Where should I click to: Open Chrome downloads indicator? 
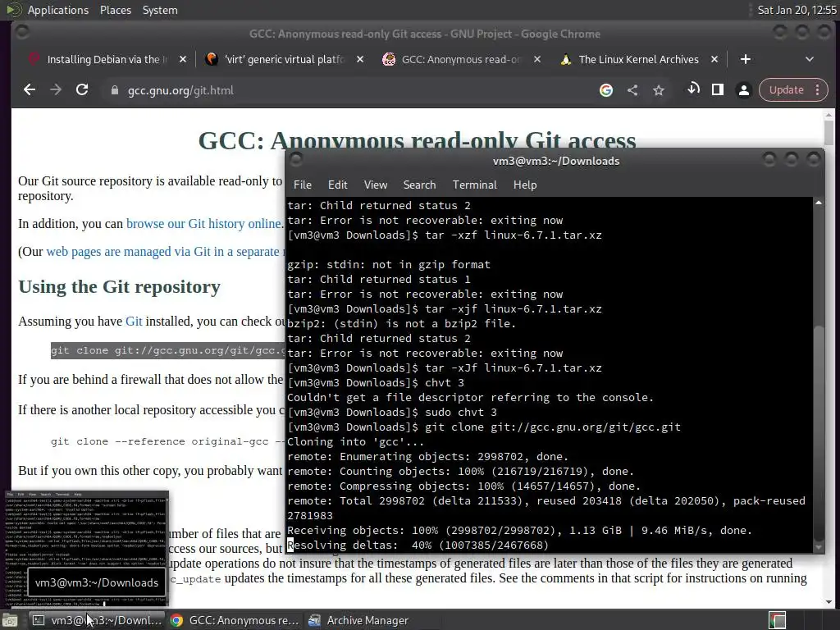click(693, 89)
